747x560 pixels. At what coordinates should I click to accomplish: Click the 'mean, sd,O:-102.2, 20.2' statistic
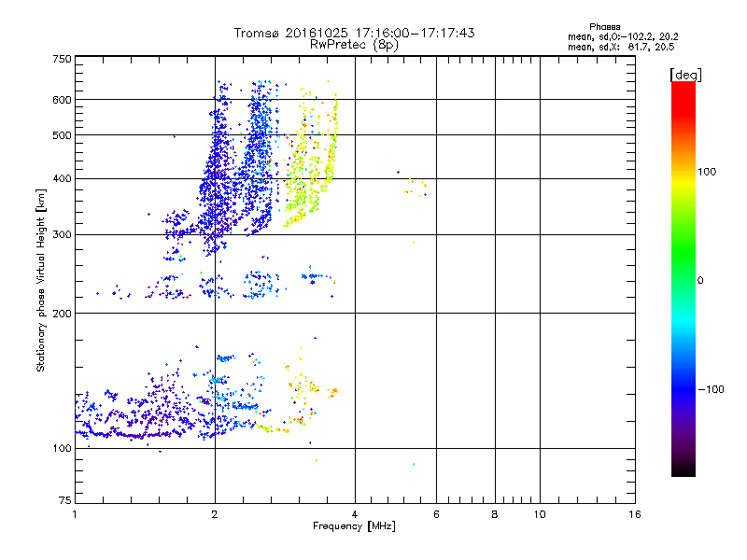[623, 36]
